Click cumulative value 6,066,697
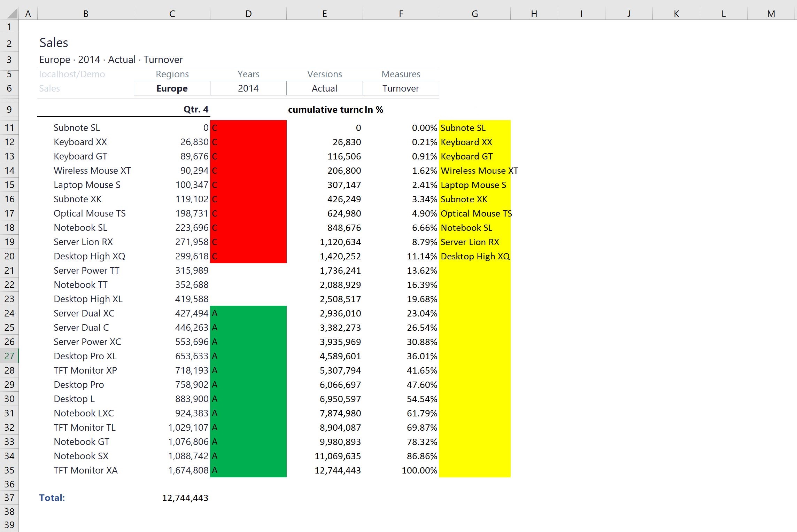The width and height of the screenshot is (797, 532). (x=340, y=385)
